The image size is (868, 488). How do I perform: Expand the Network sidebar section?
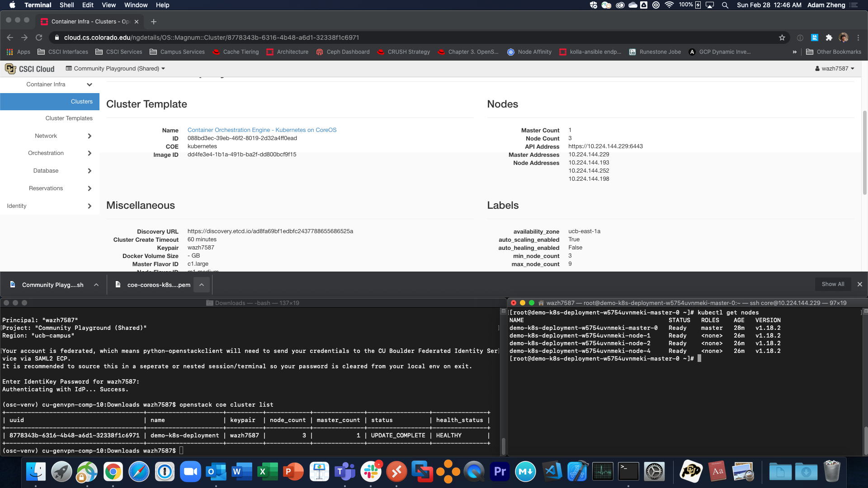click(x=50, y=136)
